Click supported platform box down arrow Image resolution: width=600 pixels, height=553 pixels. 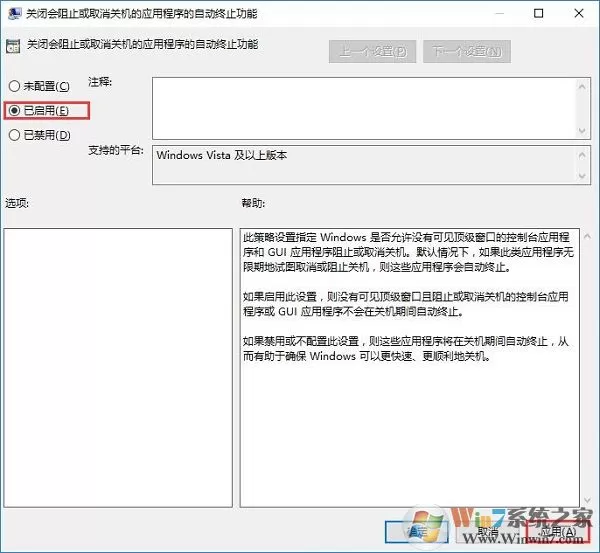[x=582, y=176]
